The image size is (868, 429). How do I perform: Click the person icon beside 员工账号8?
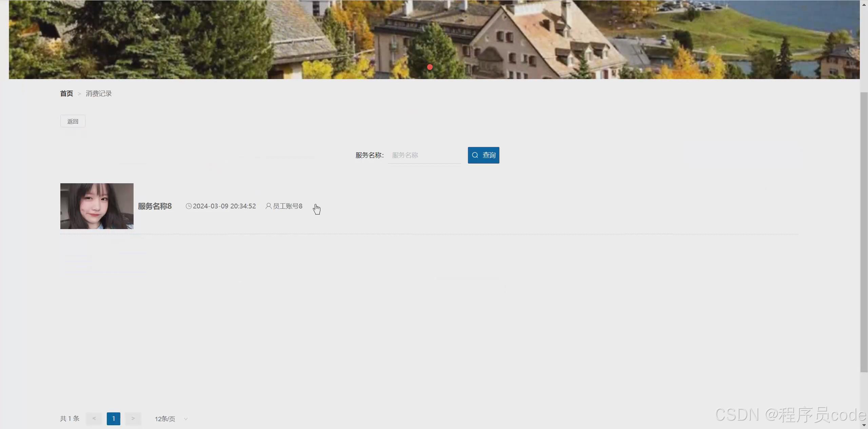pos(268,206)
